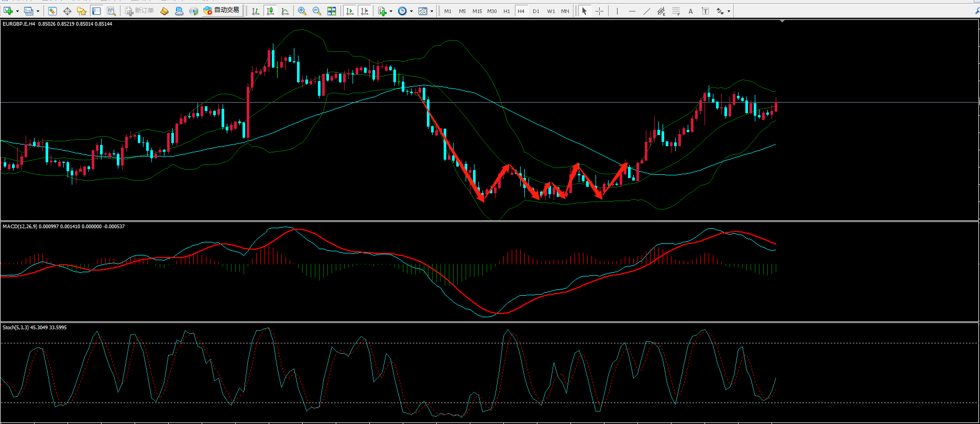Click the Zoom Out magnifier icon
This screenshot has width=980, height=424.
[x=317, y=11]
